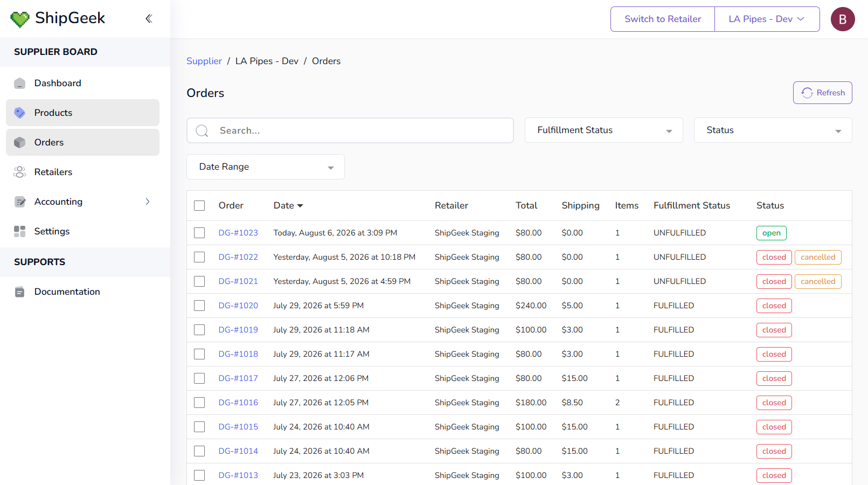Open the Fulfillment Status filter dropdown
This screenshot has height=485, width=868.
[x=603, y=130]
